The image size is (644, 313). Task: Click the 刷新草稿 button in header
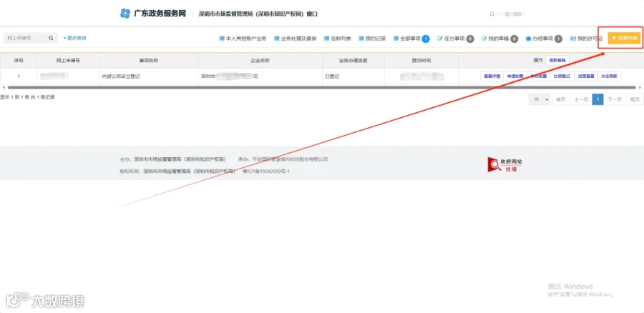557,60
